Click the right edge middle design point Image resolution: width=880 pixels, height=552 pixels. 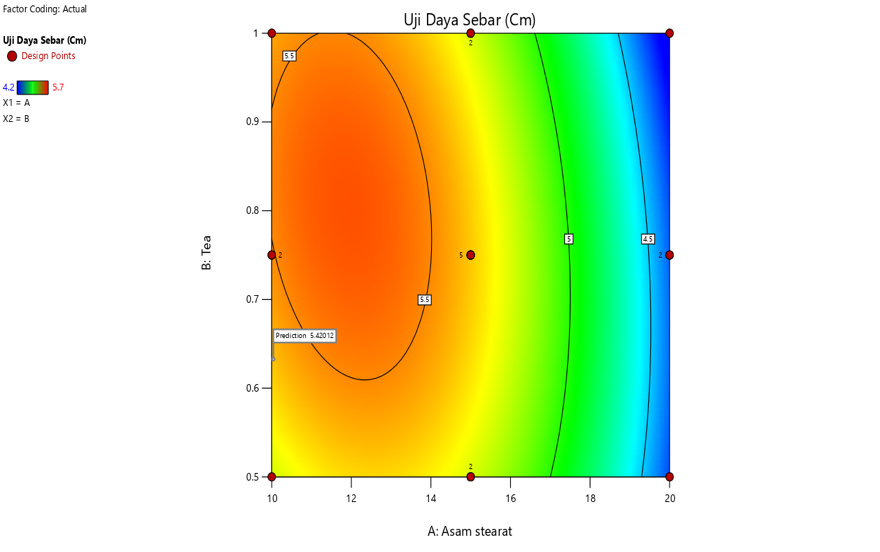pos(669,255)
